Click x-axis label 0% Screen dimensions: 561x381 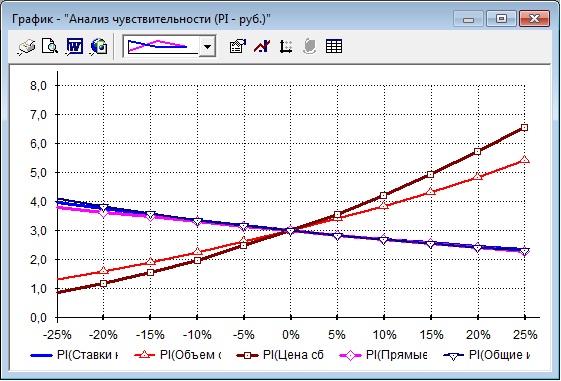(x=291, y=335)
